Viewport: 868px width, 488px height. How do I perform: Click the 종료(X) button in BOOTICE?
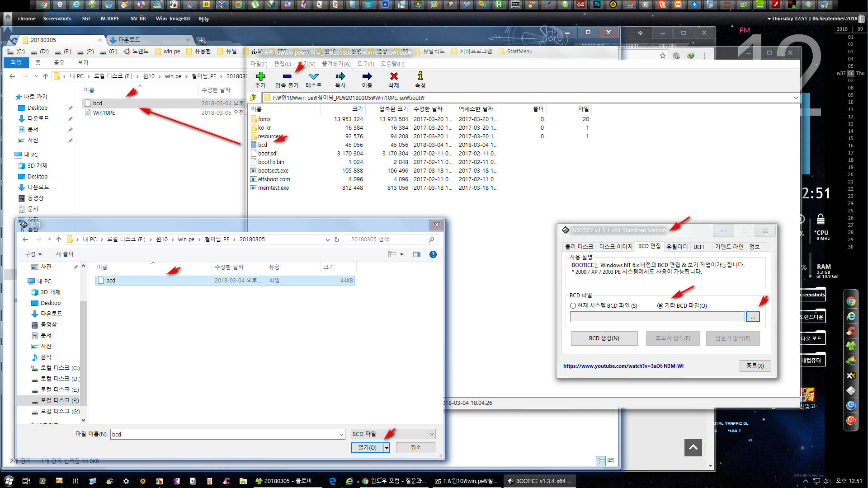755,366
